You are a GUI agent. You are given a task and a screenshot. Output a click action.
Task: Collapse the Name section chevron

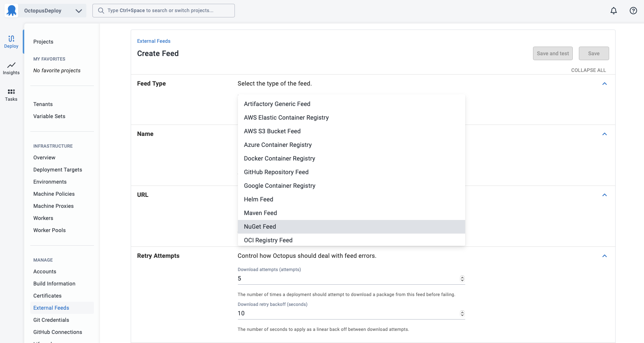coord(605,134)
